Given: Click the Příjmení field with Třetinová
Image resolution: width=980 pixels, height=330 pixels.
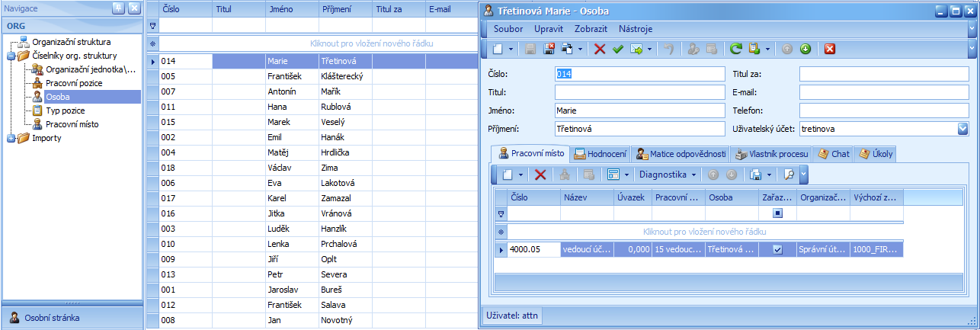Looking at the screenshot, I should tap(639, 129).
